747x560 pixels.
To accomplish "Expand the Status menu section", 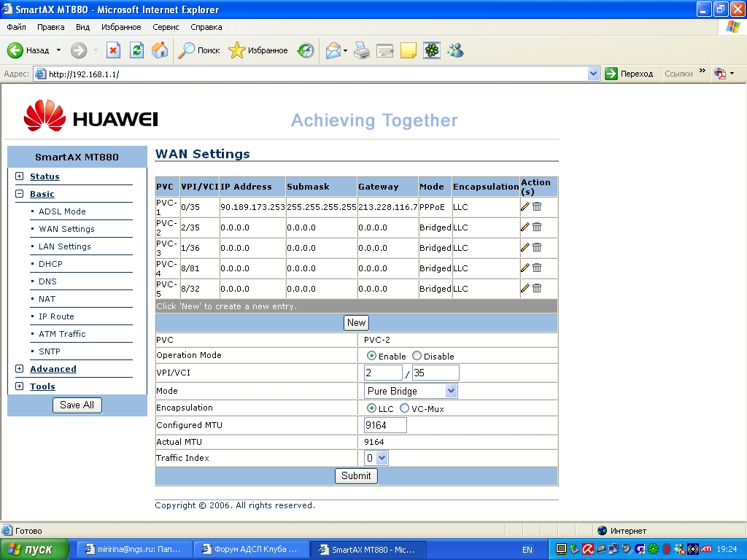I will (x=20, y=176).
